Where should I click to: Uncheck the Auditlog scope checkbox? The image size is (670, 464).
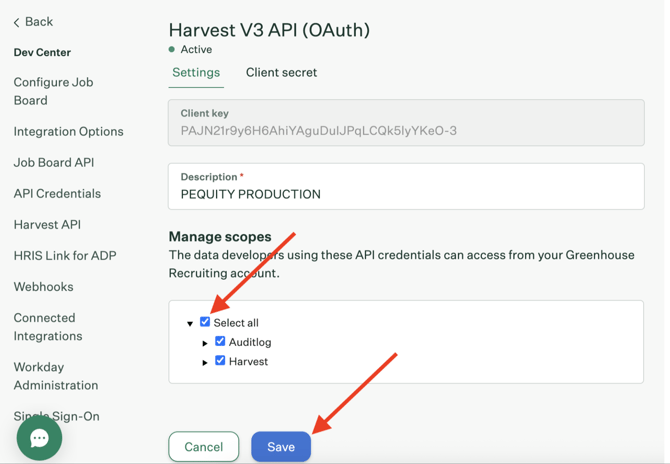[x=220, y=341]
